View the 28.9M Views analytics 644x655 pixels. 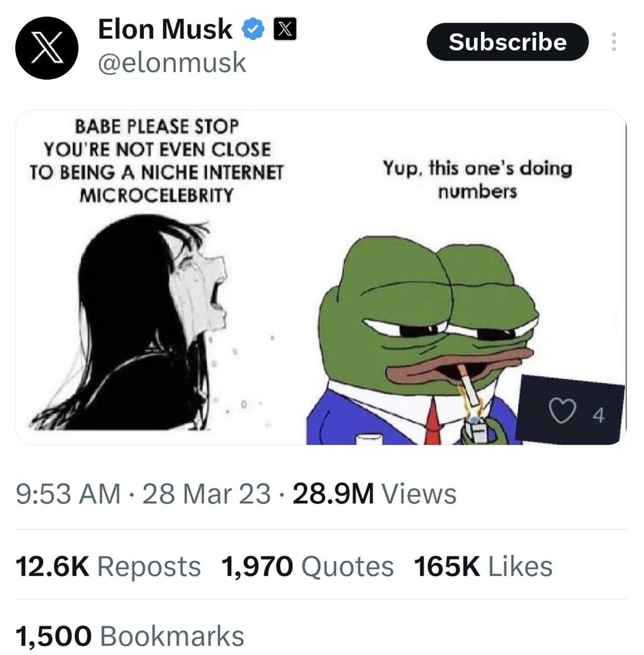pyautogui.click(x=375, y=494)
